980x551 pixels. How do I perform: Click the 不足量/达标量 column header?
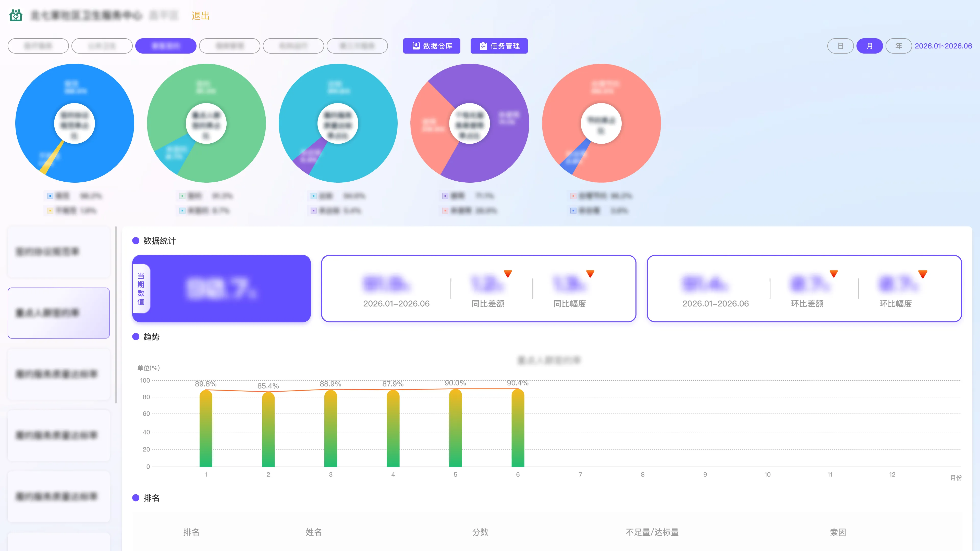(652, 532)
